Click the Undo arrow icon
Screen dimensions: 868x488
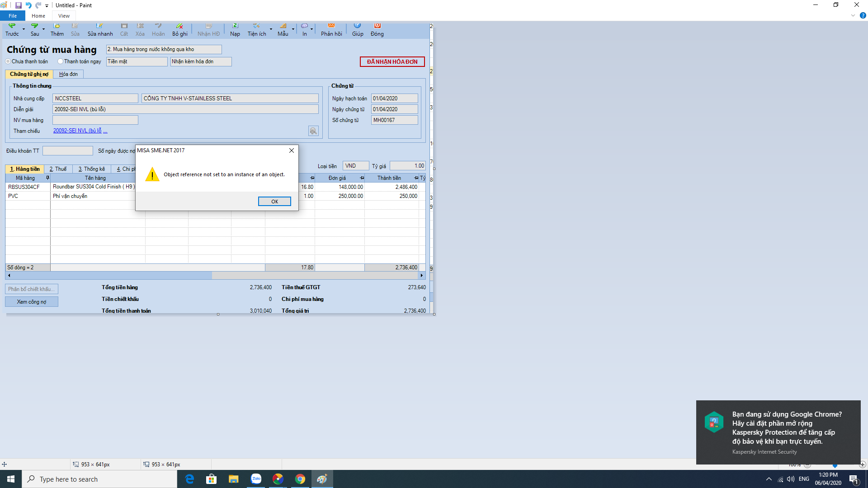pyautogui.click(x=28, y=5)
